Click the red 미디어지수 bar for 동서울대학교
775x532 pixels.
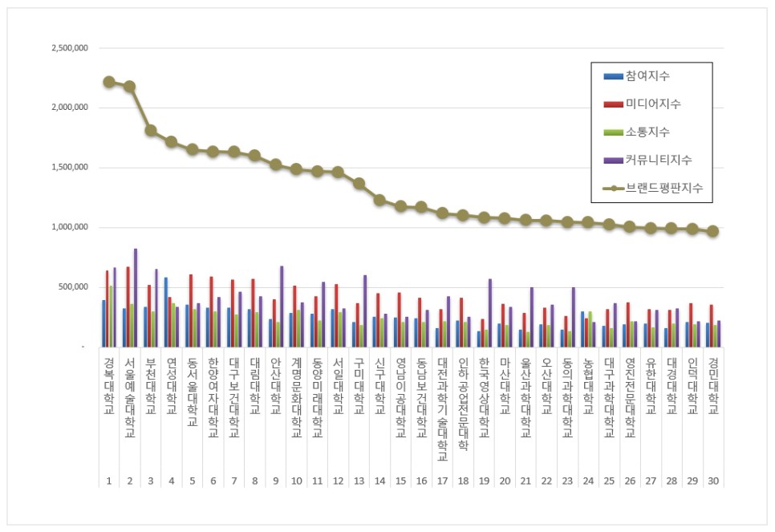point(191,311)
